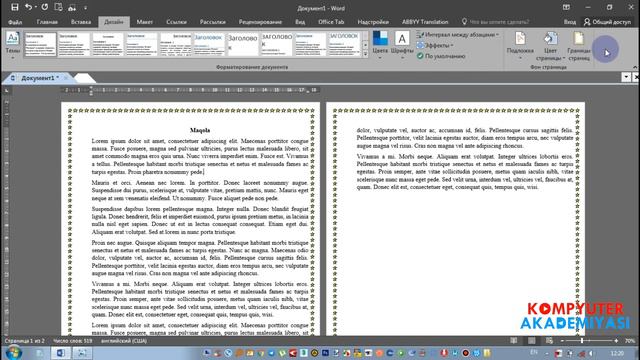This screenshot has width=640, height=360.
Task: Open the ABBYY Translation tab
Action: click(x=425, y=22)
